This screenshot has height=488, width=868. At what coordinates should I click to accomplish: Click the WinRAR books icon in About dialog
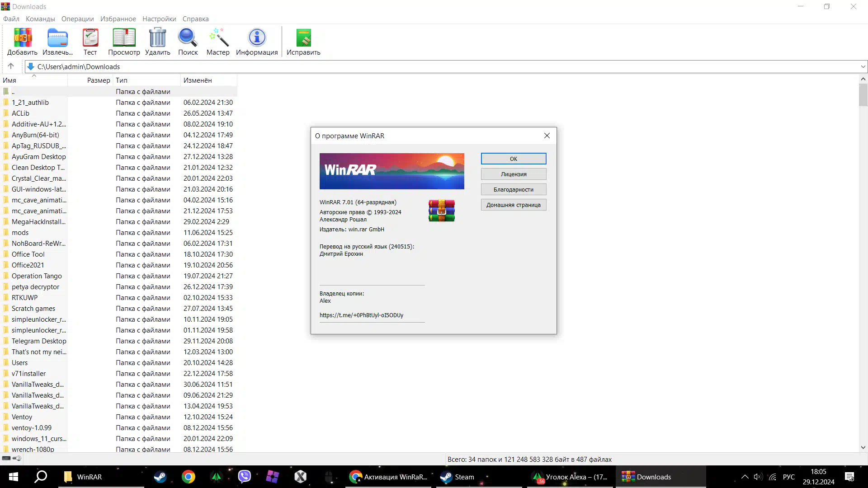click(442, 211)
